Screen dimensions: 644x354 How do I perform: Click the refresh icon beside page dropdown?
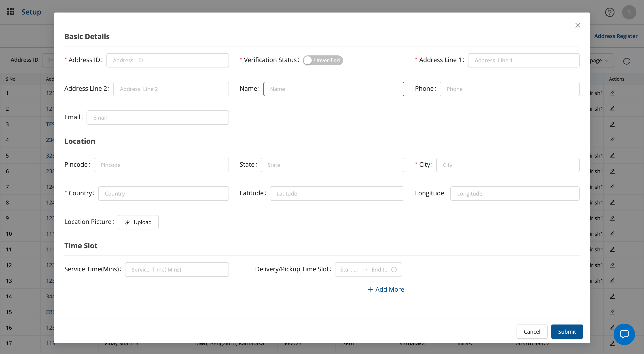click(x=626, y=61)
